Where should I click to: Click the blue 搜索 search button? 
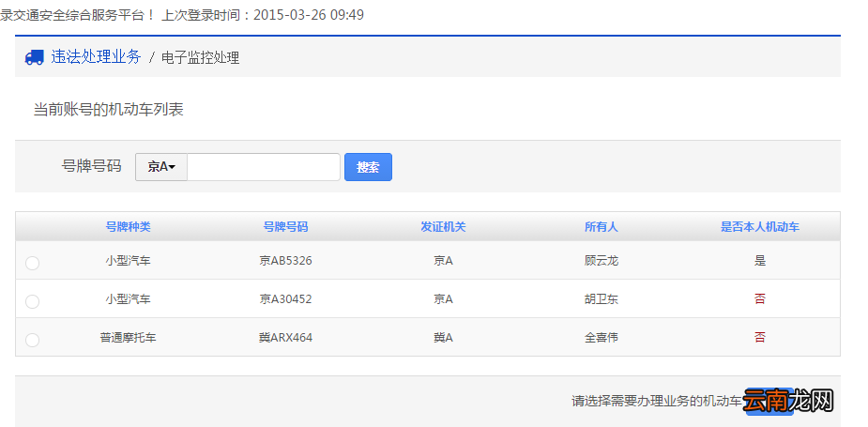pos(368,167)
